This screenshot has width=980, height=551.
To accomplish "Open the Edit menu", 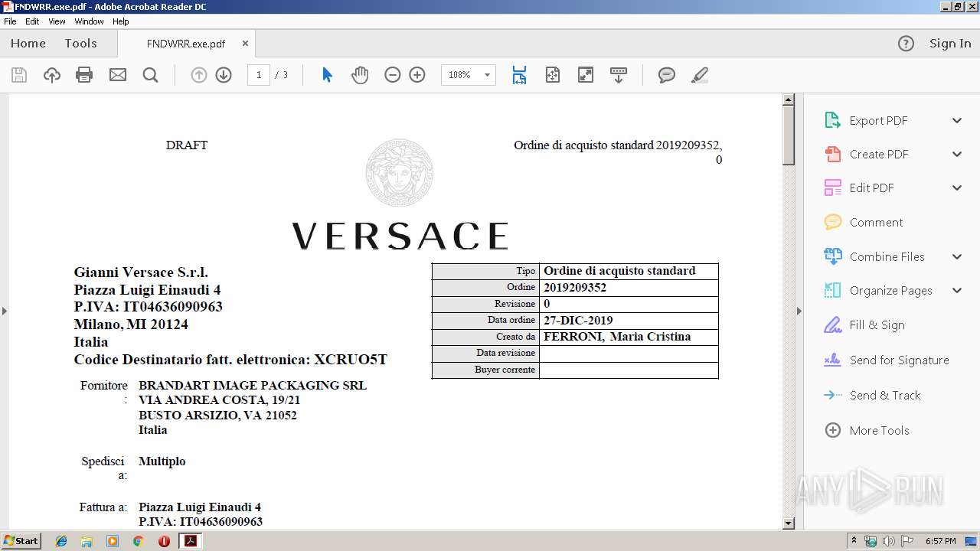I will 32,21.
